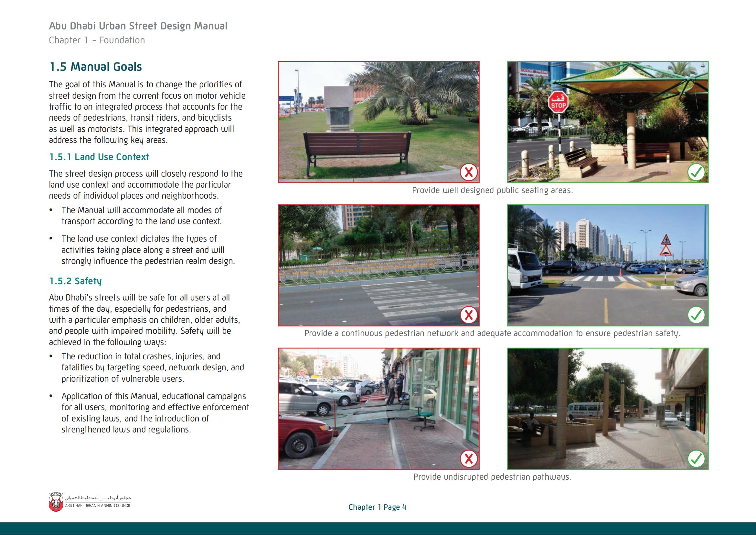
Task: Click the 'Chapter 1 – Foundation' header text
Action: coord(97,40)
